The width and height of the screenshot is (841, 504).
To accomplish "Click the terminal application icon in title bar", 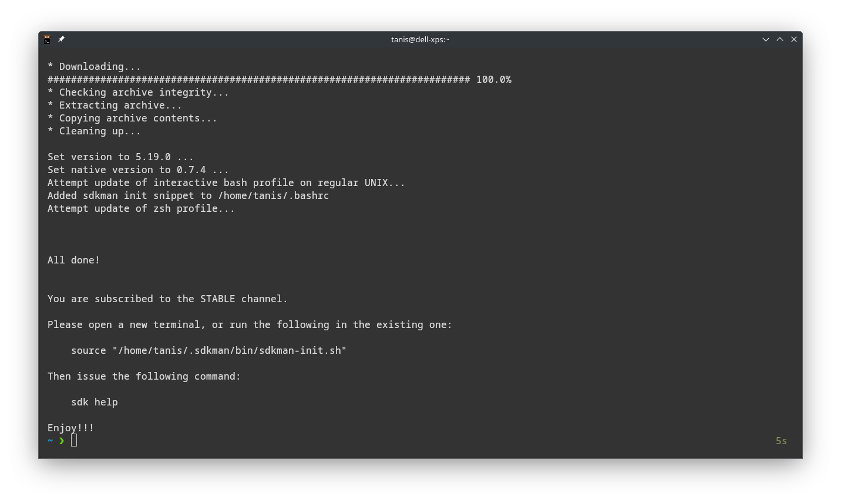I will (47, 39).
